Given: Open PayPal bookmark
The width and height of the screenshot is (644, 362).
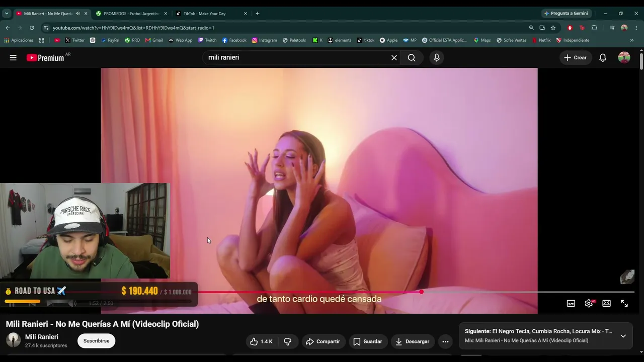Looking at the screenshot, I should [x=110, y=40].
